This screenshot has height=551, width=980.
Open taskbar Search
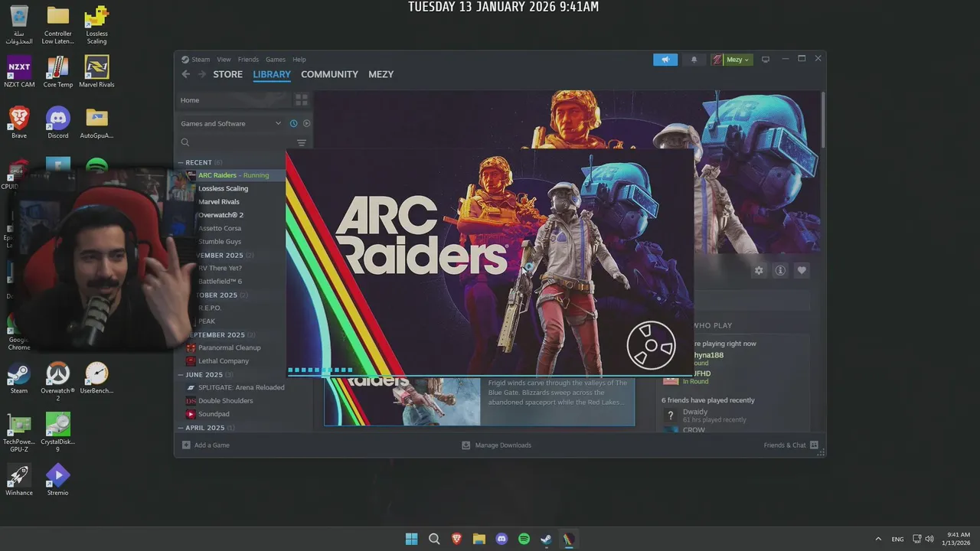coord(434,539)
